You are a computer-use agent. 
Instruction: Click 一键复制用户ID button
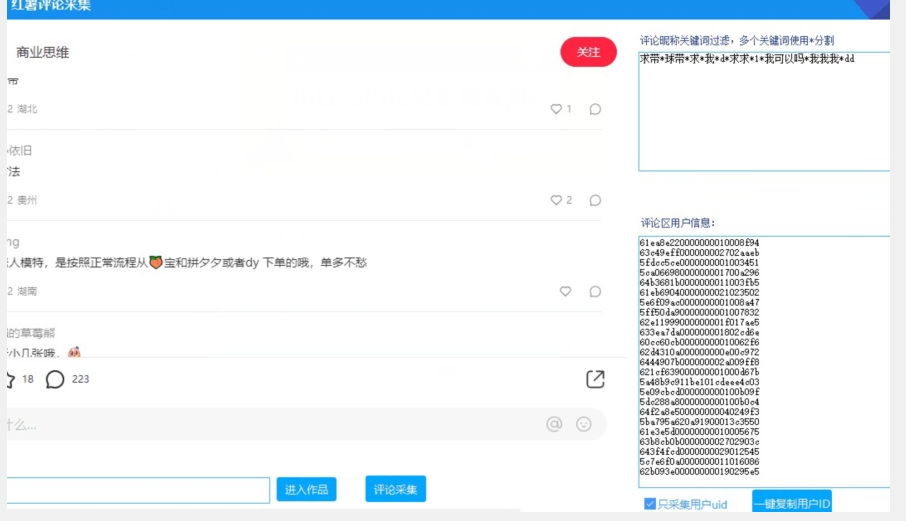pyautogui.click(x=792, y=504)
